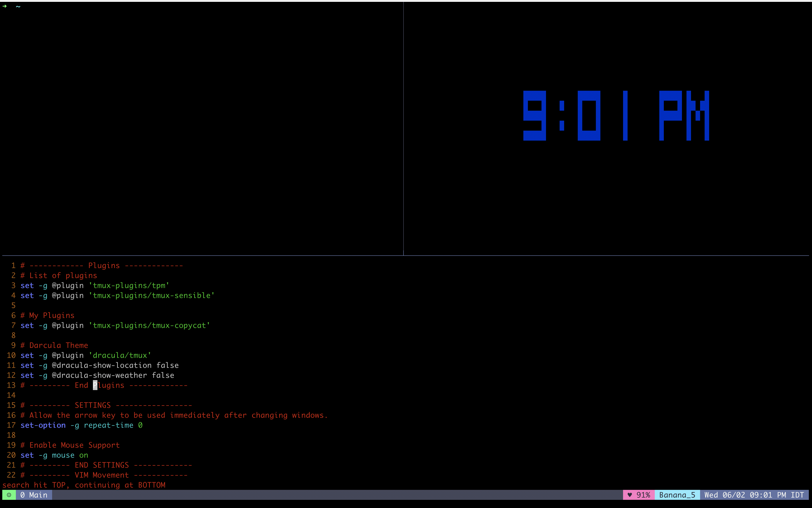
Task: Click the Banana_5 network name in status bar
Action: click(677, 495)
